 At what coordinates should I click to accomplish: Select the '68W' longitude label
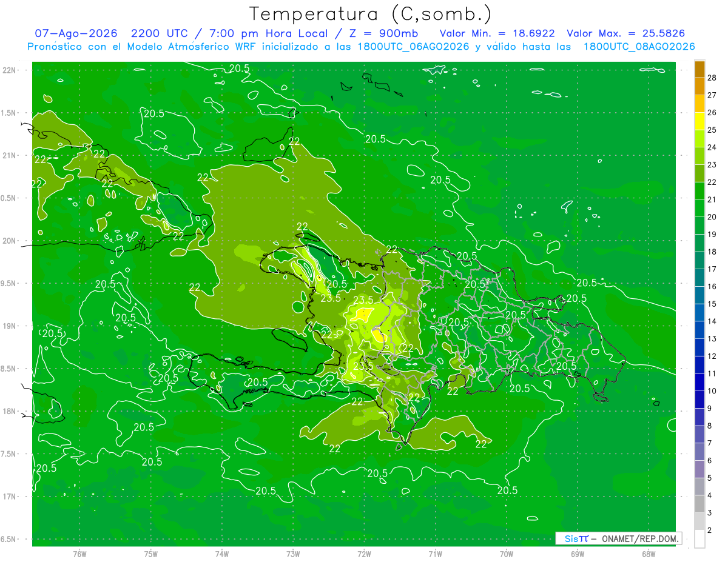click(x=649, y=554)
